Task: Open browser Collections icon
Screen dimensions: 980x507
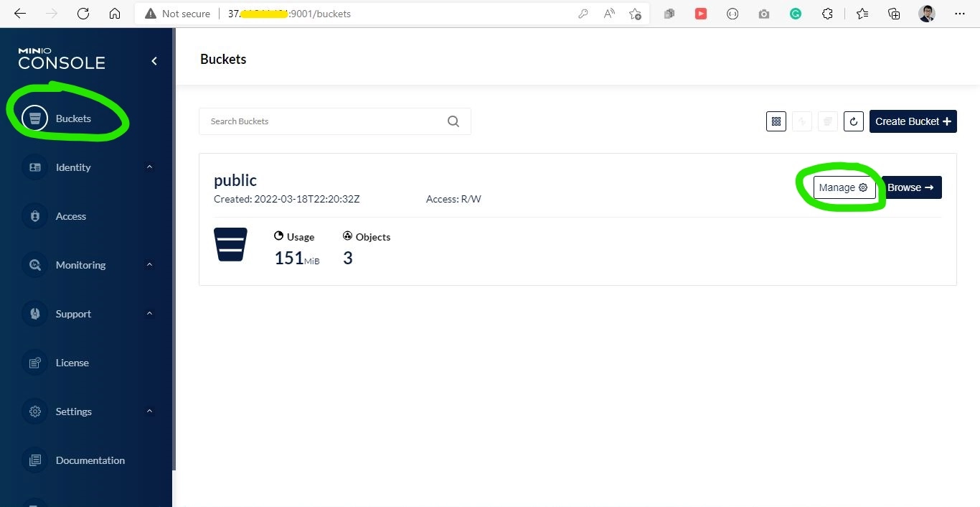Action: pyautogui.click(x=894, y=14)
